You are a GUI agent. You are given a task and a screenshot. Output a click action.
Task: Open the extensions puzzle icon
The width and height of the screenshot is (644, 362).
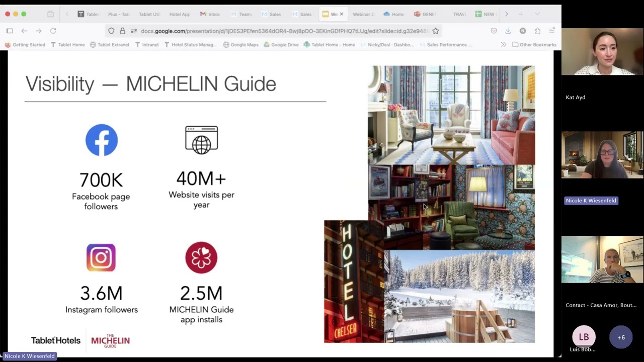pyautogui.click(x=537, y=31)
